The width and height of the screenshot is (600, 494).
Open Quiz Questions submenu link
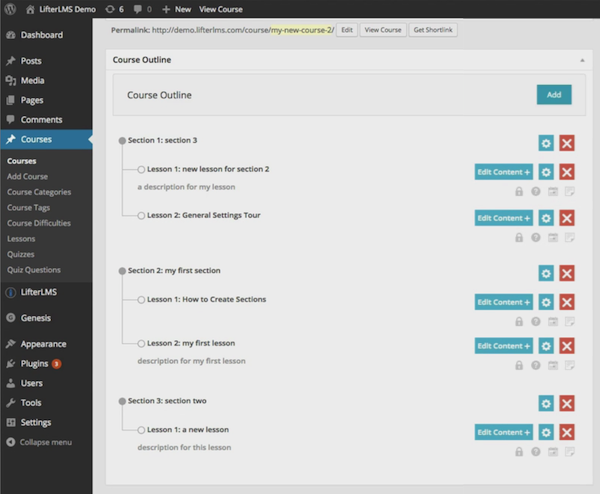coord(34,270)
